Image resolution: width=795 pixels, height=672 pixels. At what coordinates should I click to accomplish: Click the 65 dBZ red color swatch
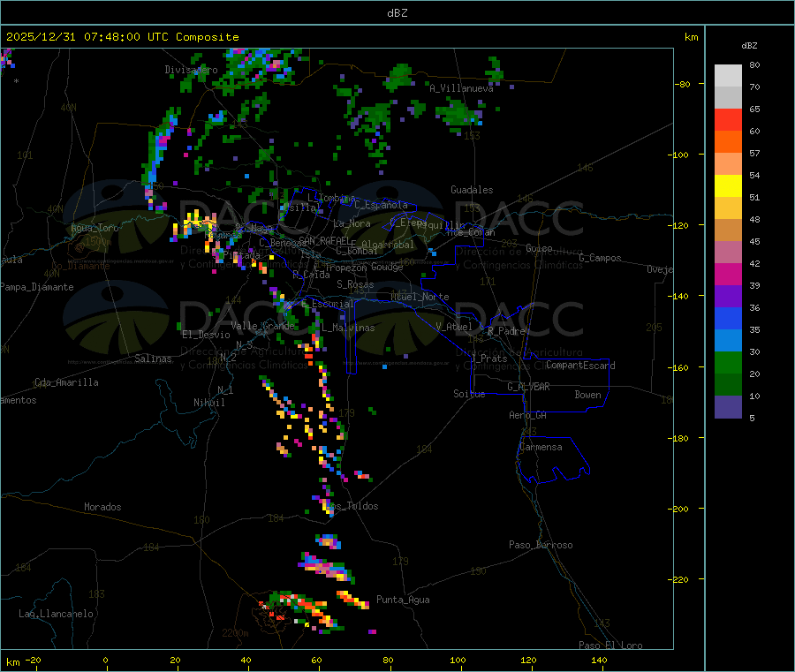pyautogui.click(x=728, y=119)
